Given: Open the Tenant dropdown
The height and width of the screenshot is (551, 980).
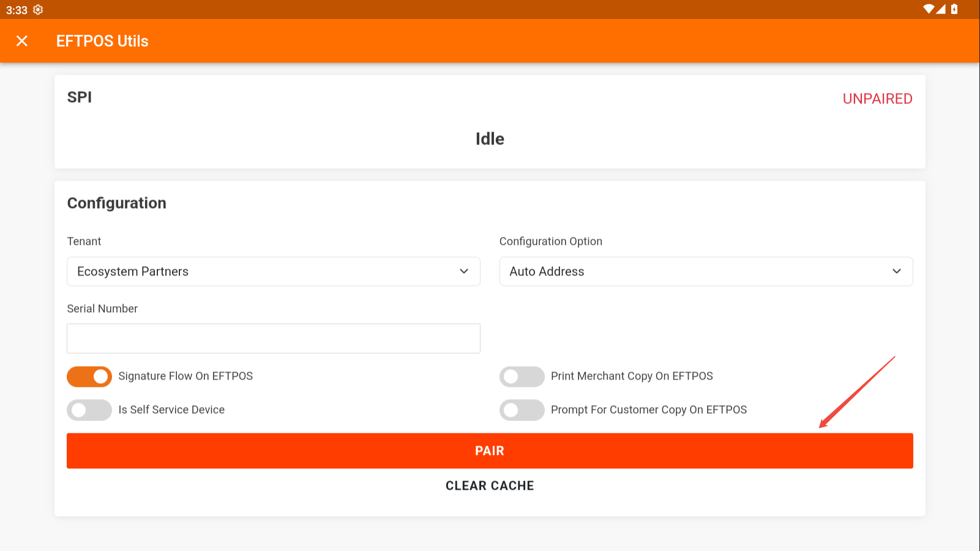Looking at the screenshot, I should point(273,271).
